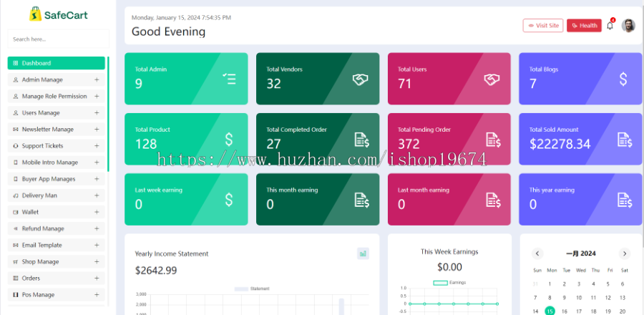Click the Delivery Man icon
This screenshot has width=644, height=315.
(x=16, y=195)
